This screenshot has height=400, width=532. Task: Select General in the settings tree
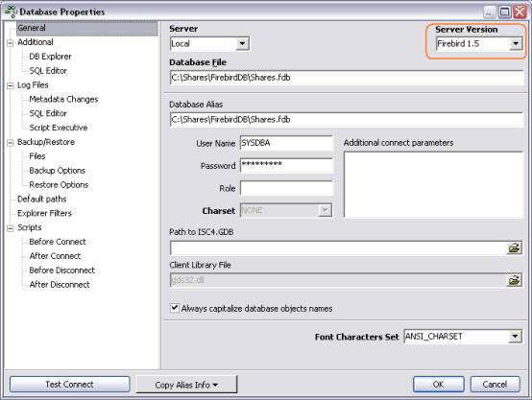pyautogui.click(x=32, y=28)
